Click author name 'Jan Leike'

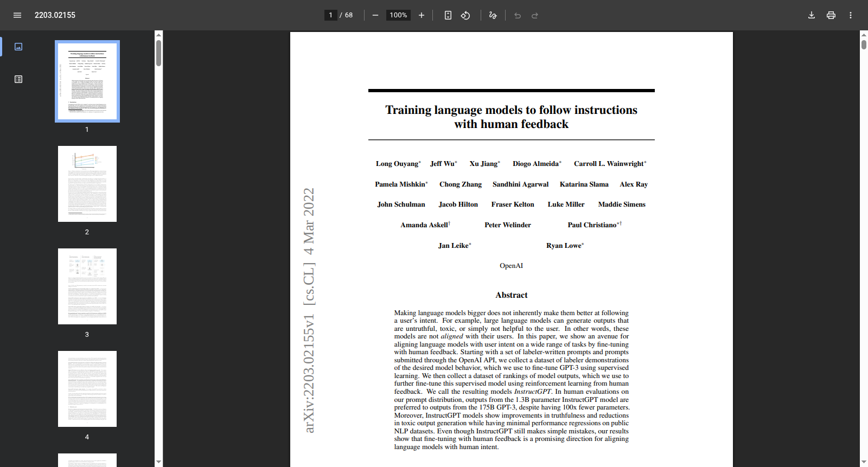point(453,246)
